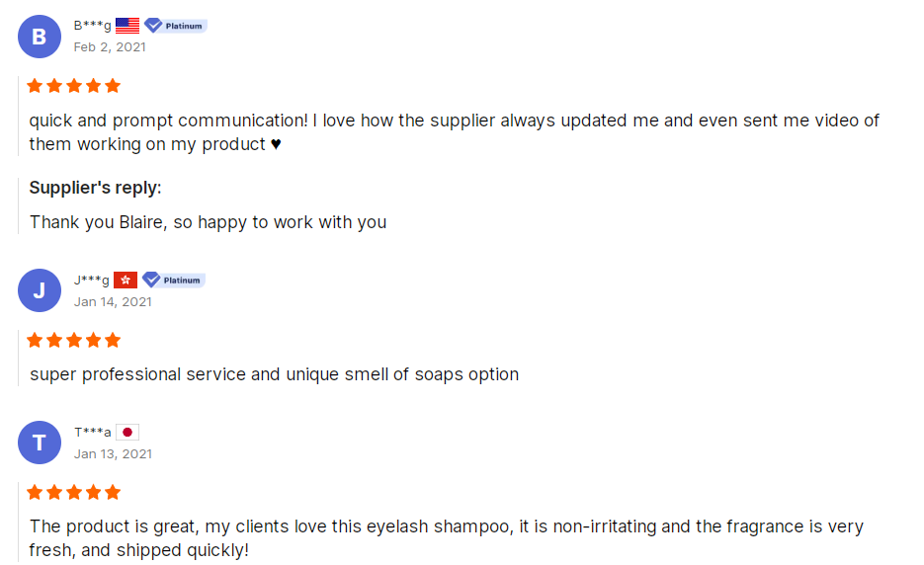The height and width of the screenshot is (565, 924).
Task: Click the Supplier's reply heading
Action: [95, 188]
